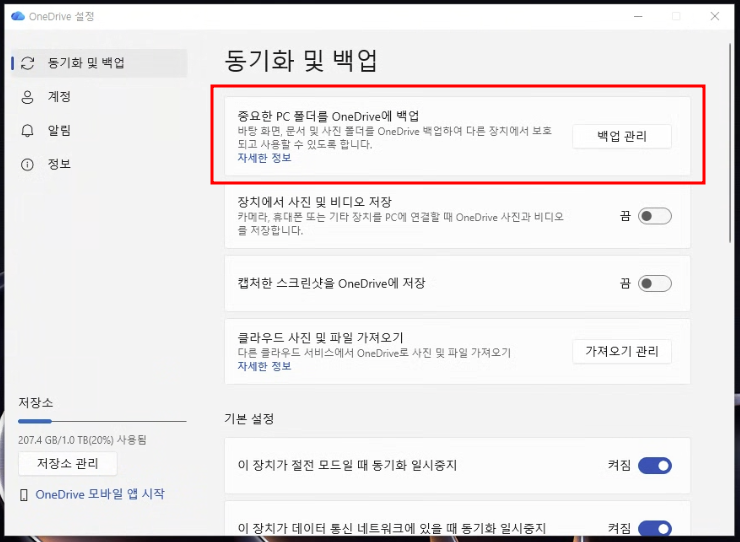The image size is (740, 542).
Task: Switch to the 알림 section
Action: pos(99,131)
